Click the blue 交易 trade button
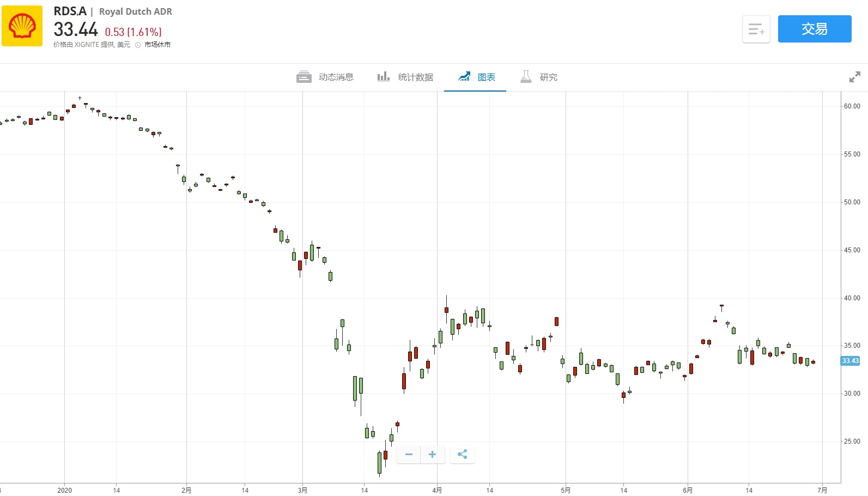868x496 pixels. click(814, 29)
